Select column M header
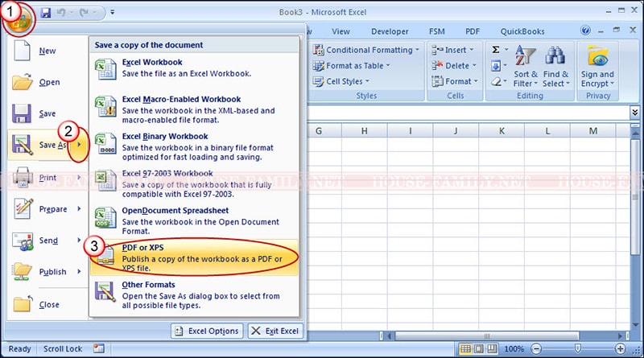This screenshot has height=358, width=644. 592,131
